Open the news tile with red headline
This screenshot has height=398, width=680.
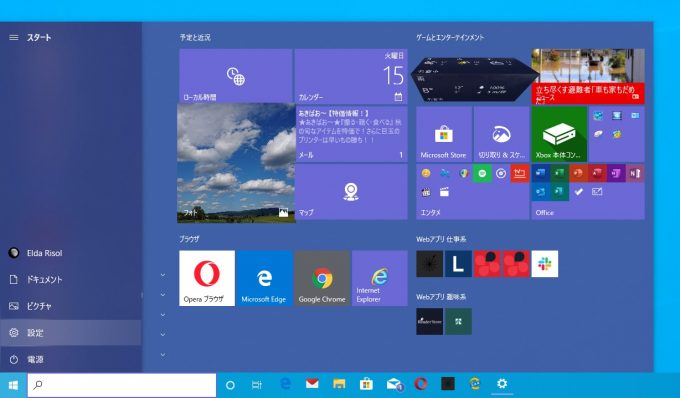coord(588,76)
